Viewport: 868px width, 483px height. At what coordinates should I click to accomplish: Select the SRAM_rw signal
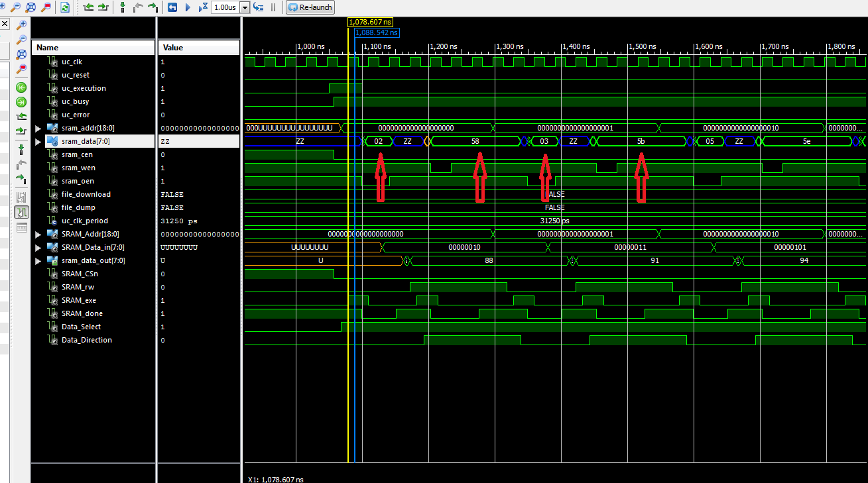(79, 287)
